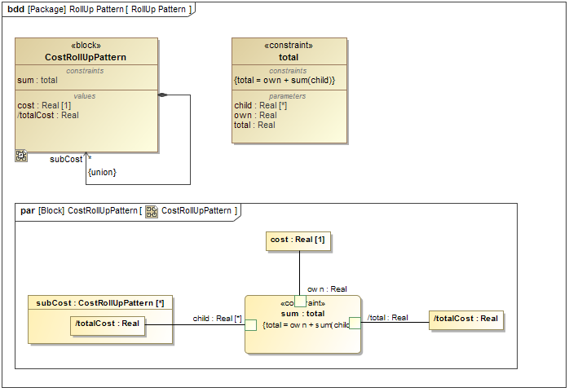This screenshot has height=392, width=569.
Task: Click the 'total' constraint block name
Action: (289, 58)
